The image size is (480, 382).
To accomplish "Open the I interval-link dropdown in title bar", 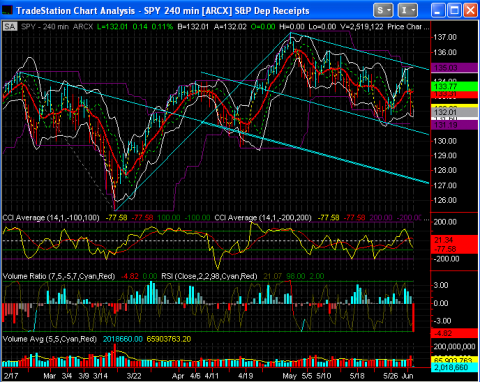I will click(x=408, y=11).
